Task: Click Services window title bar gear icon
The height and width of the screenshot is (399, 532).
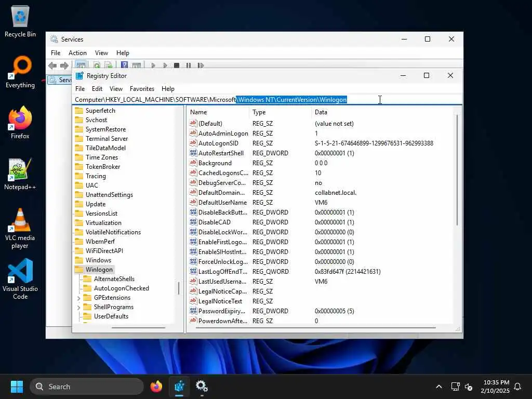Action: pos(54,39)
